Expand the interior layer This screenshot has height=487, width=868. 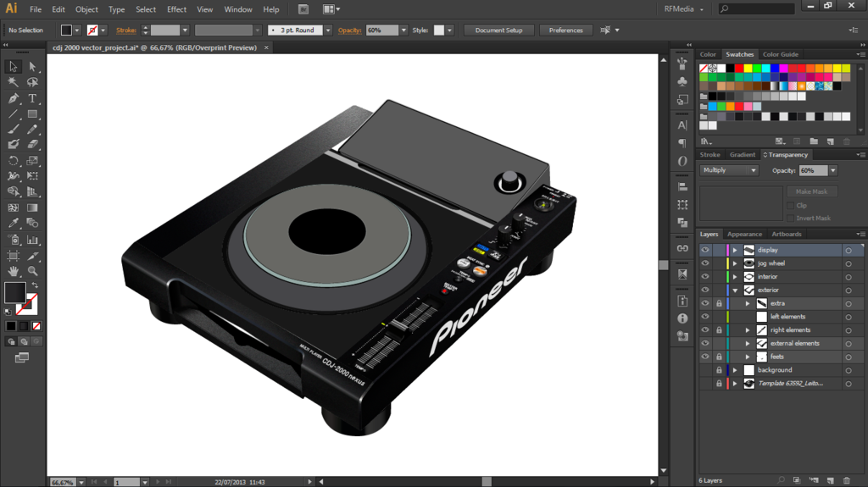point(735,277)
